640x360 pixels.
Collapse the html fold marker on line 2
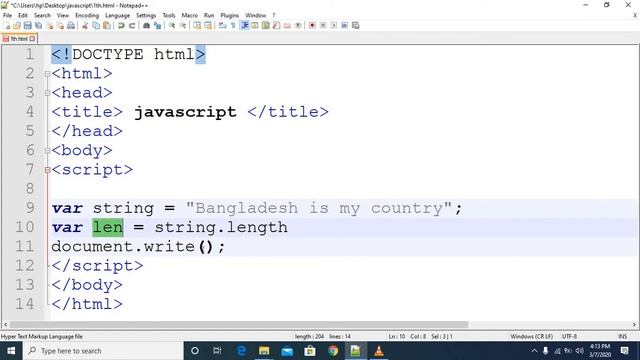pyautogui.click(x=47, y=74)
